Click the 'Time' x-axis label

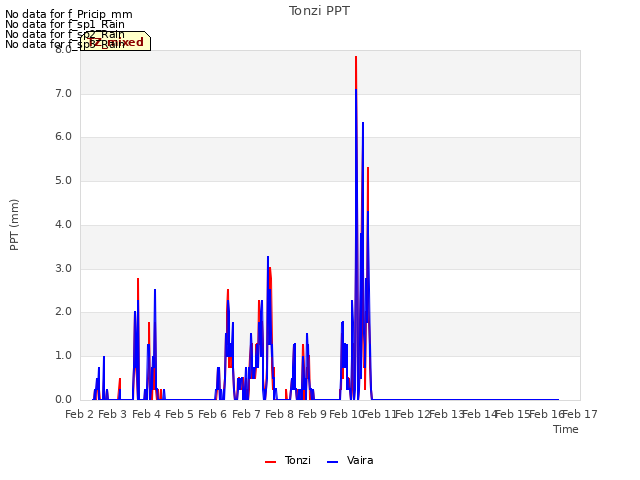[x=566, y=429]
